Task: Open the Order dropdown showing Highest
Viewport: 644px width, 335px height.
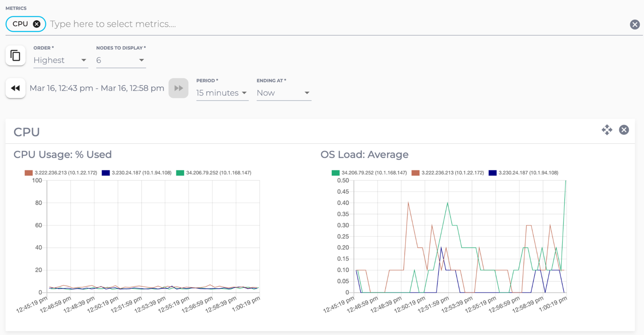Action: click(60, 60)
